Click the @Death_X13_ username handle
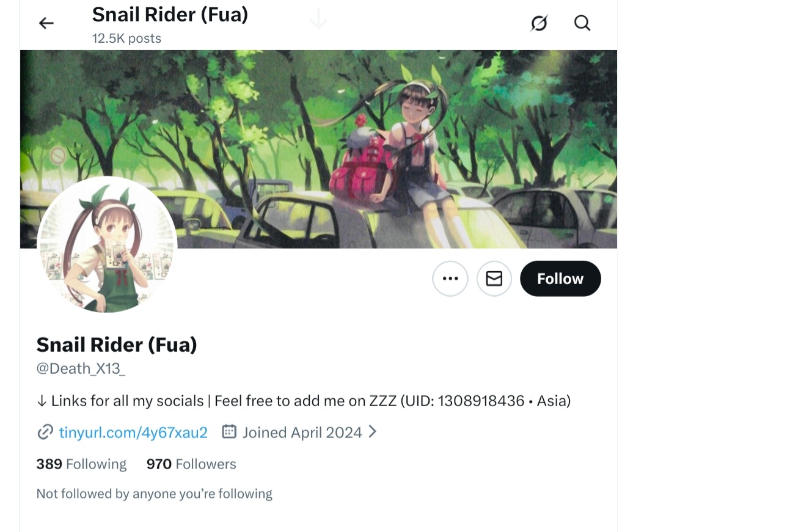This screenshot has height=532, width=812. (81, 369)
